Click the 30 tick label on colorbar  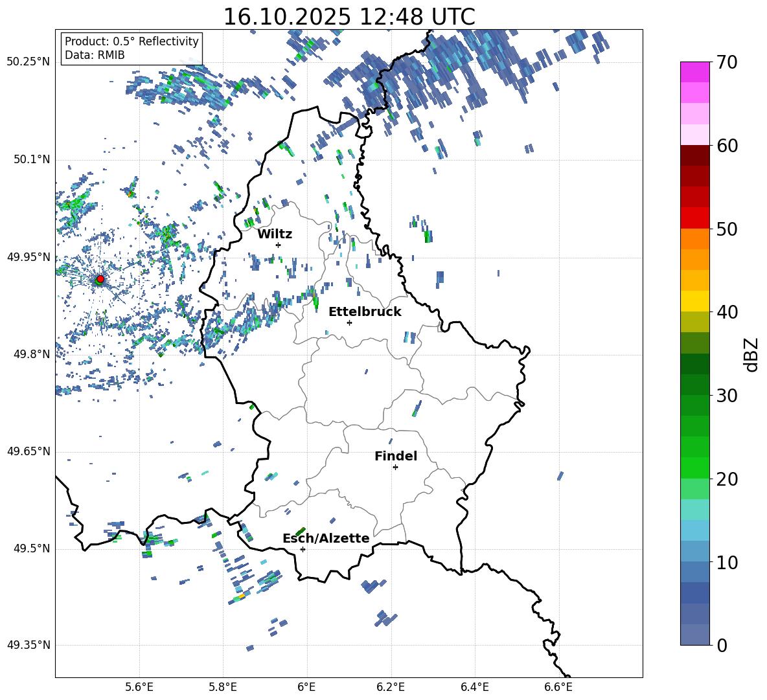click(x=727, y=396)
